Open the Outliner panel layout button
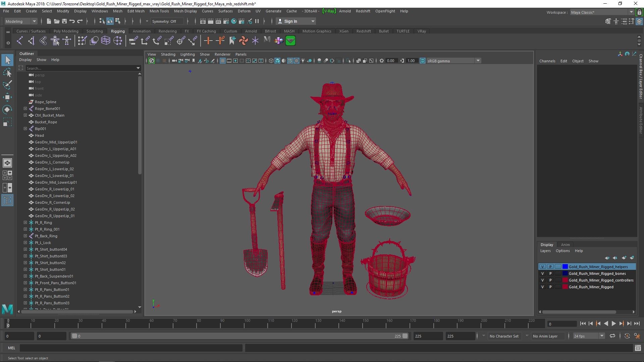 pyautogui.click(x=7, y=200)
